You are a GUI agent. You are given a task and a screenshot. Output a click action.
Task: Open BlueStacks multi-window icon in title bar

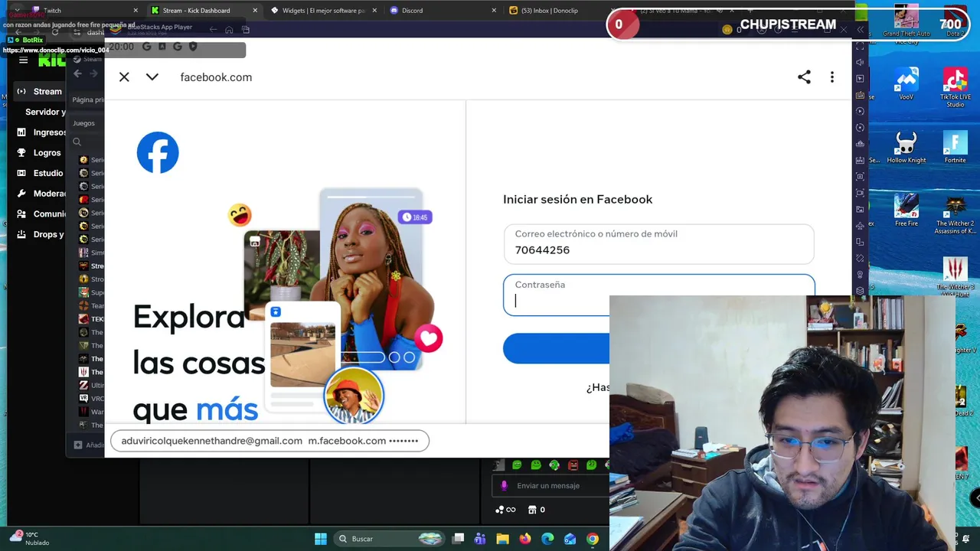246,30
